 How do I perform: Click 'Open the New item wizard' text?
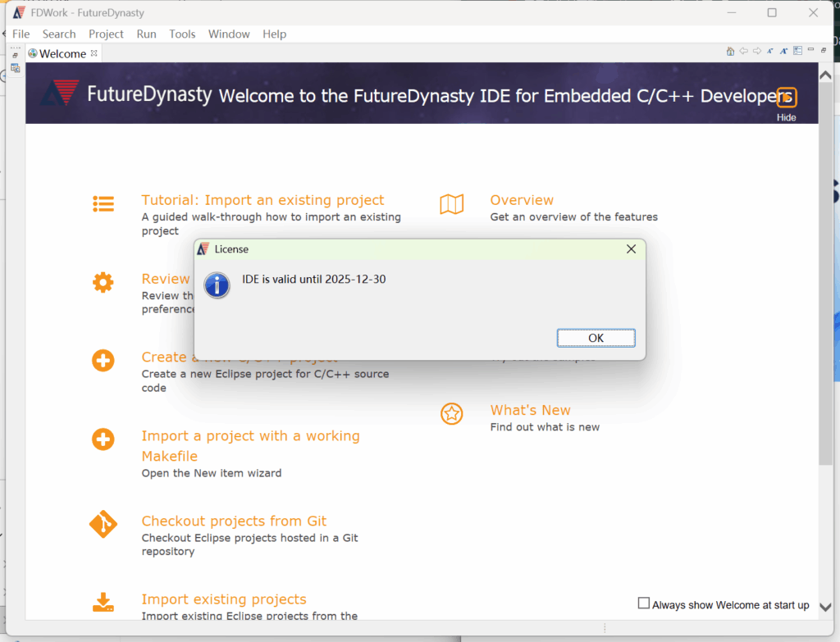coord(211,473)
